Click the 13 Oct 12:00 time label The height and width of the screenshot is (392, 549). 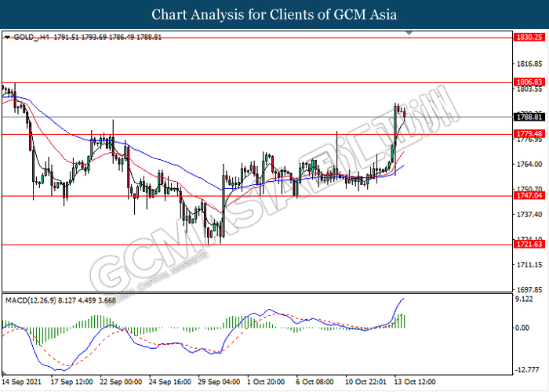point(415,382)
